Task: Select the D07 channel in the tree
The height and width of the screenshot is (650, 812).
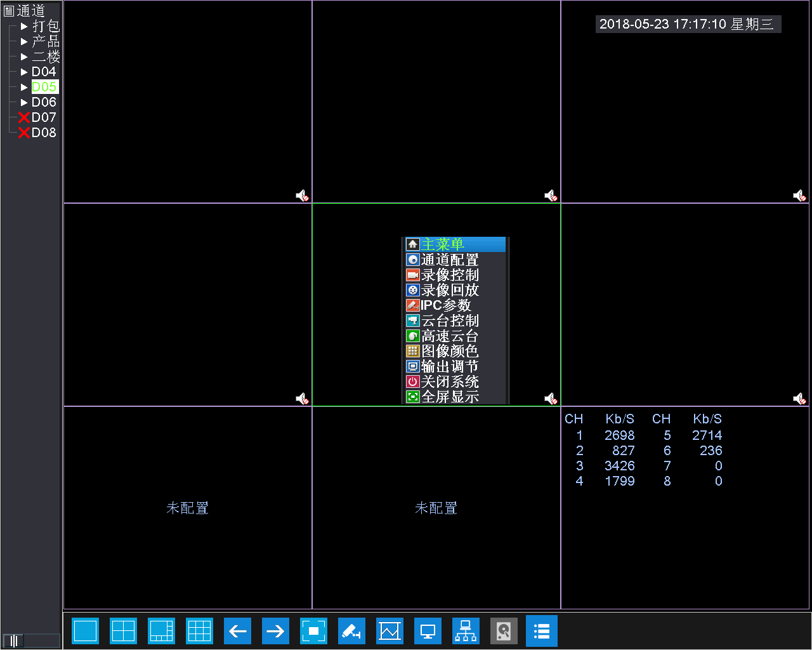Action: [x=43, y=117]
